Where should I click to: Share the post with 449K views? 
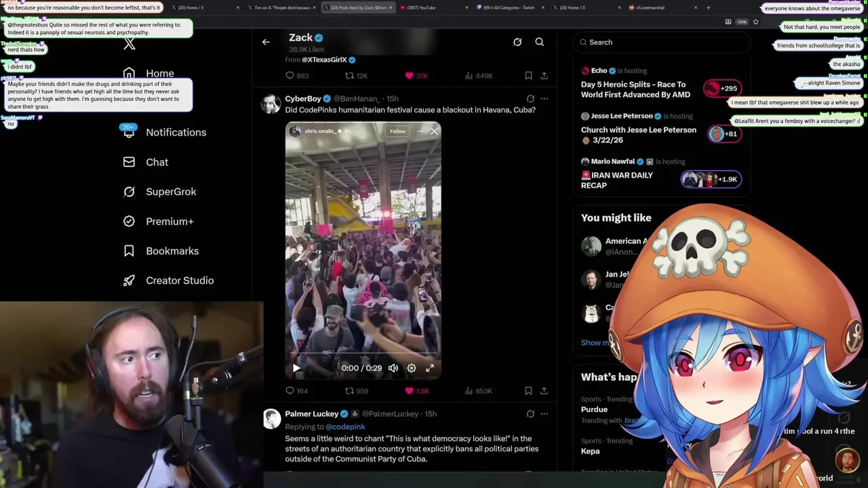click(x=544, y=76)
